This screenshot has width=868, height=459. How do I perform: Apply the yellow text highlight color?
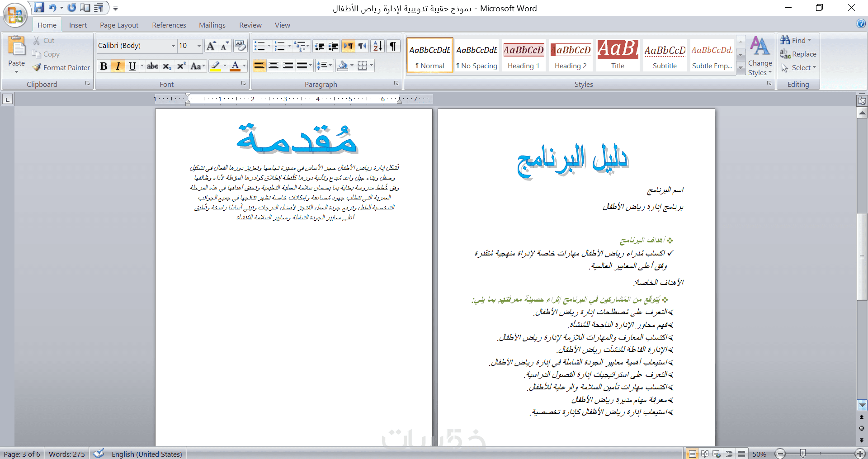tap(216, 66)
